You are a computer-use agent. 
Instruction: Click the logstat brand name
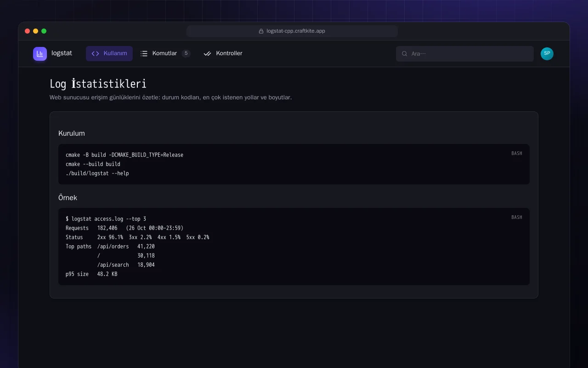click(x=62, y=53)
